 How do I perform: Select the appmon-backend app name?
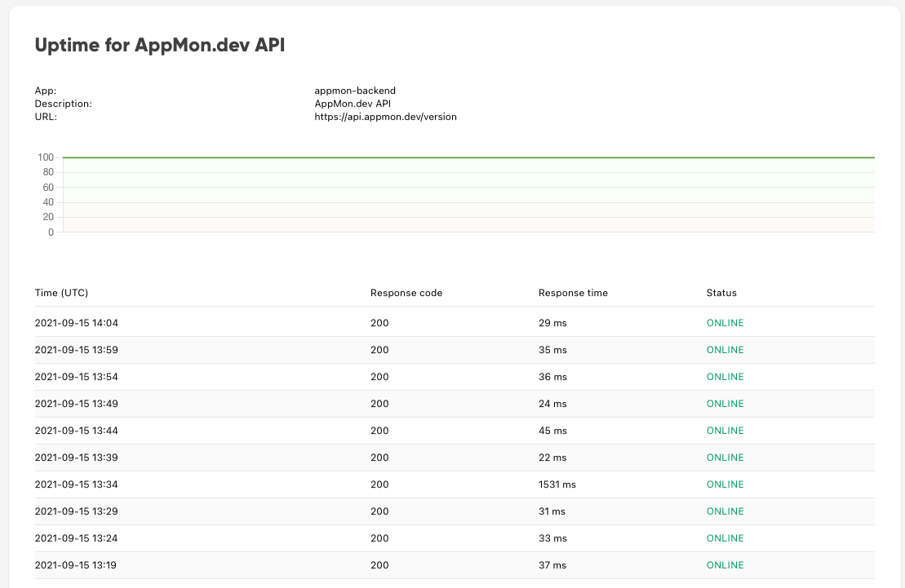click(355, 91)
